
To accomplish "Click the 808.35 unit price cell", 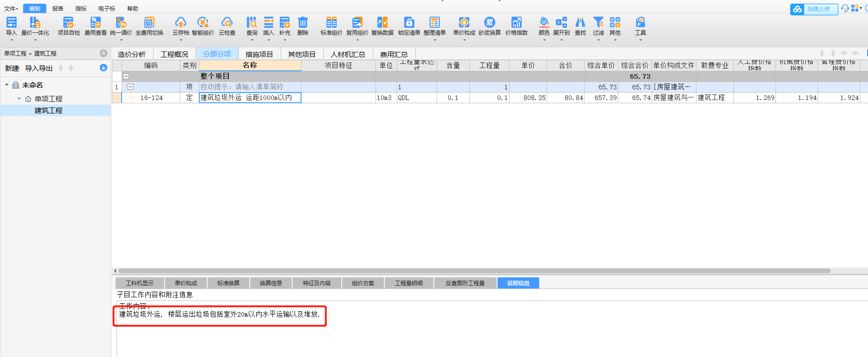I will [528, 98].
